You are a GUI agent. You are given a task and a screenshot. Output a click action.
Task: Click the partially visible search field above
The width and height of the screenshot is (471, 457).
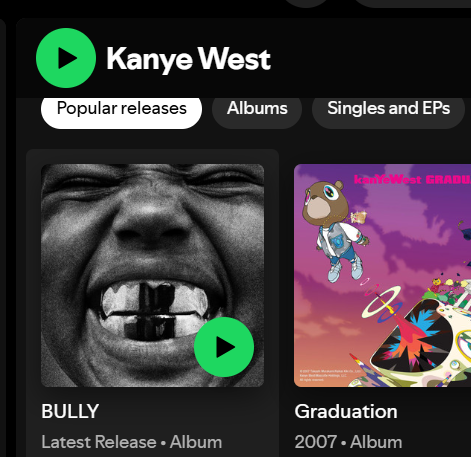click(412, 3)
